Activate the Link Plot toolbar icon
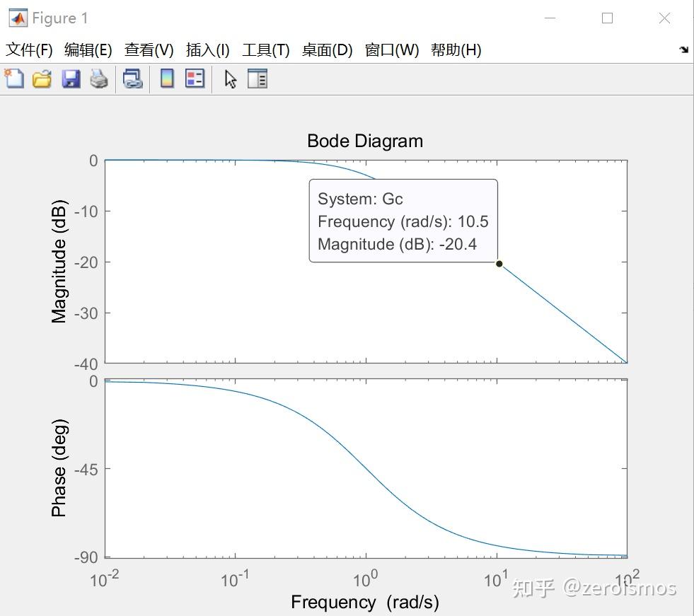Screen dimensions: 694x616 pos(132,79)
